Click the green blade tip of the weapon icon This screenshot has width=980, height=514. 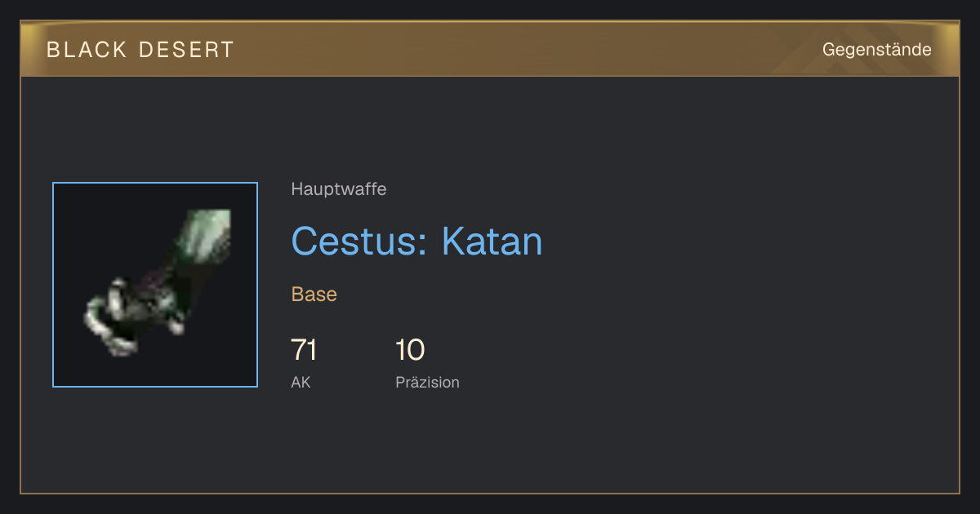coord(209,232)
